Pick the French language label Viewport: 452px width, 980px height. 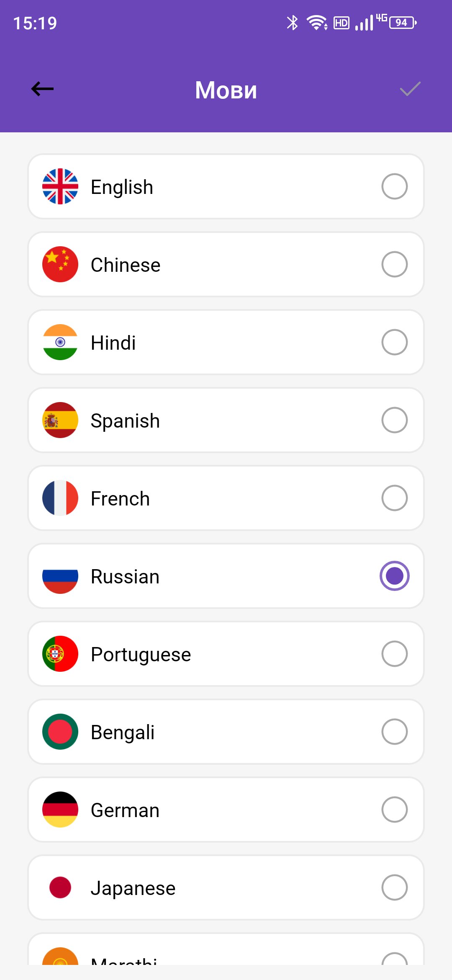tap(120, 499)
